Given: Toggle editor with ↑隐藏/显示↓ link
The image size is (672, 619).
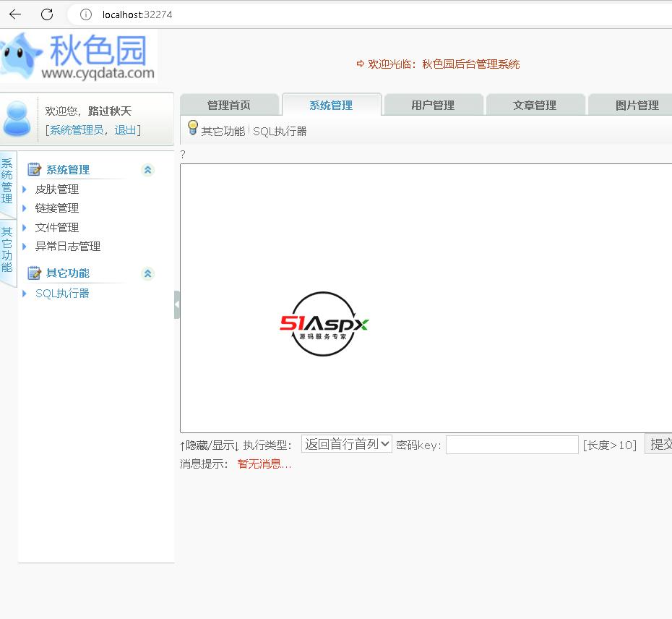Looking at the screenshot, I should click(x=209, y=445).
